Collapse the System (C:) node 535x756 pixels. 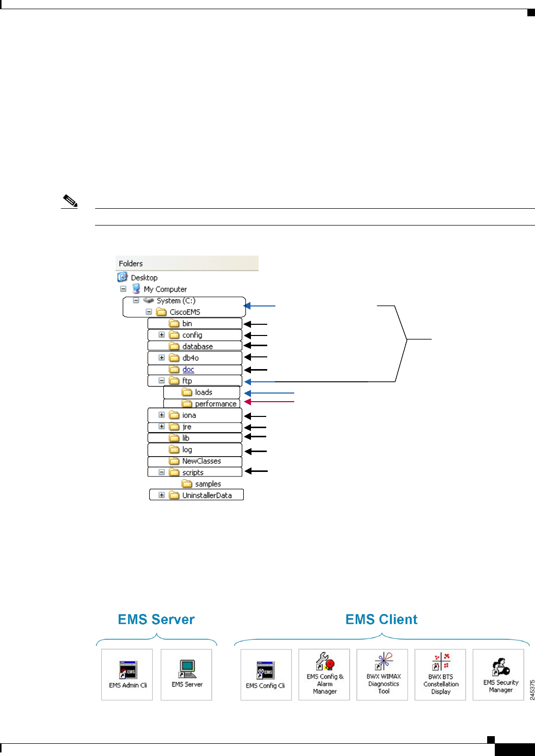coord(136,300)
